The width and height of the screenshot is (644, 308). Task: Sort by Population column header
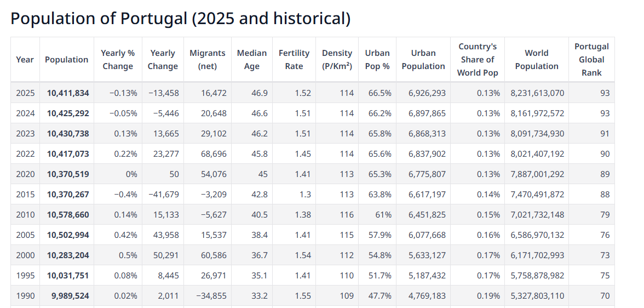click(67, 60)
